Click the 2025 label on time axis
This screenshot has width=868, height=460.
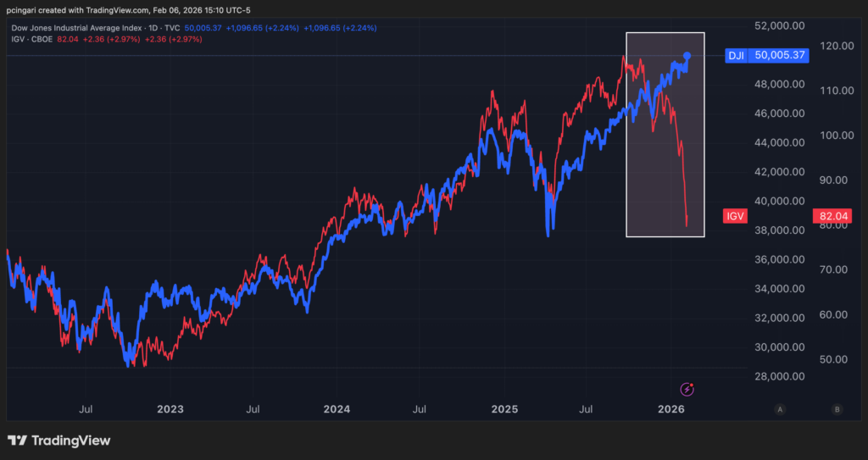pyautogui.click(x=504, y=409)
